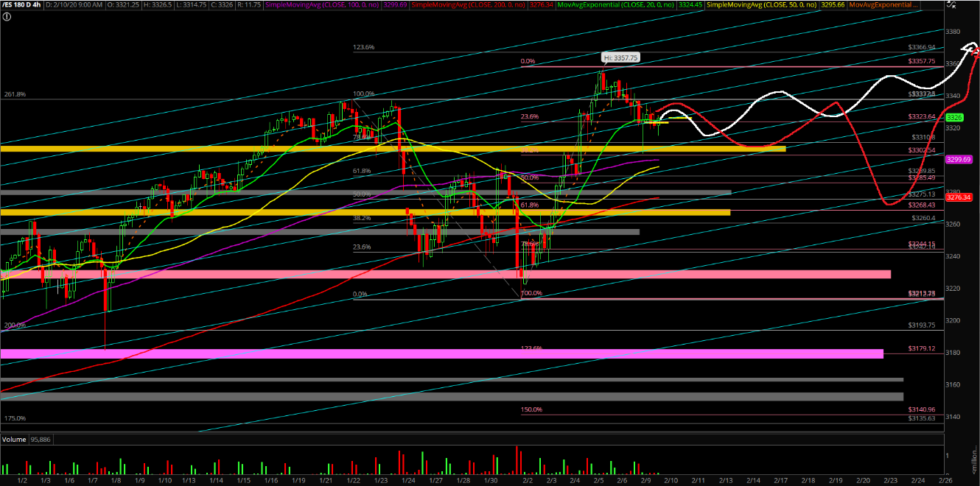Click the 261.8% Fibonacci label
Screen dimensions: 980x486
[15, 94]
